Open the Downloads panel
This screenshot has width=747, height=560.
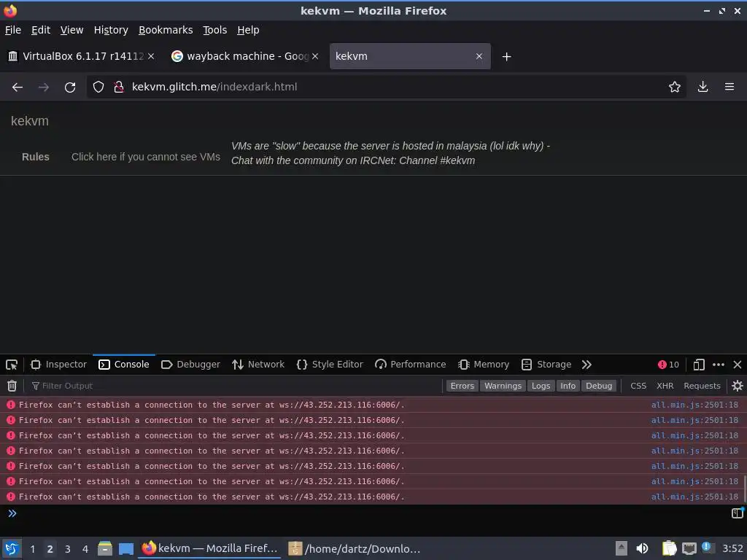click(x=703, y=87)
